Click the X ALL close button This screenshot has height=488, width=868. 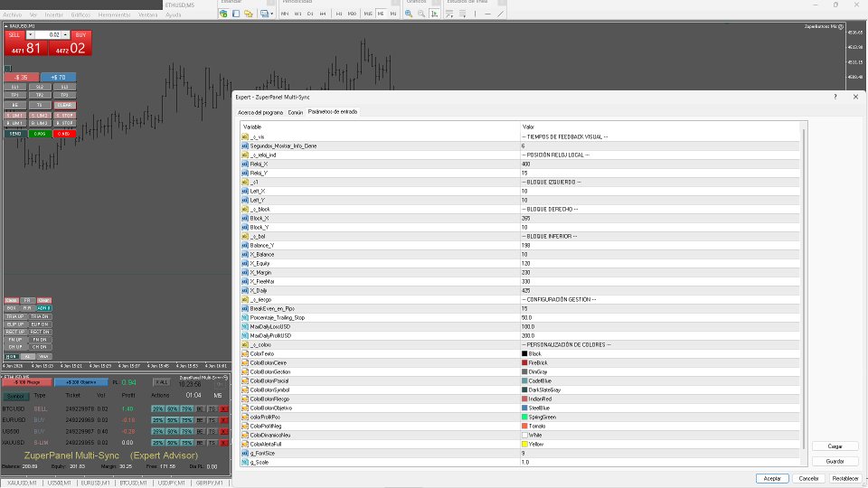click(x=162, y=382)
